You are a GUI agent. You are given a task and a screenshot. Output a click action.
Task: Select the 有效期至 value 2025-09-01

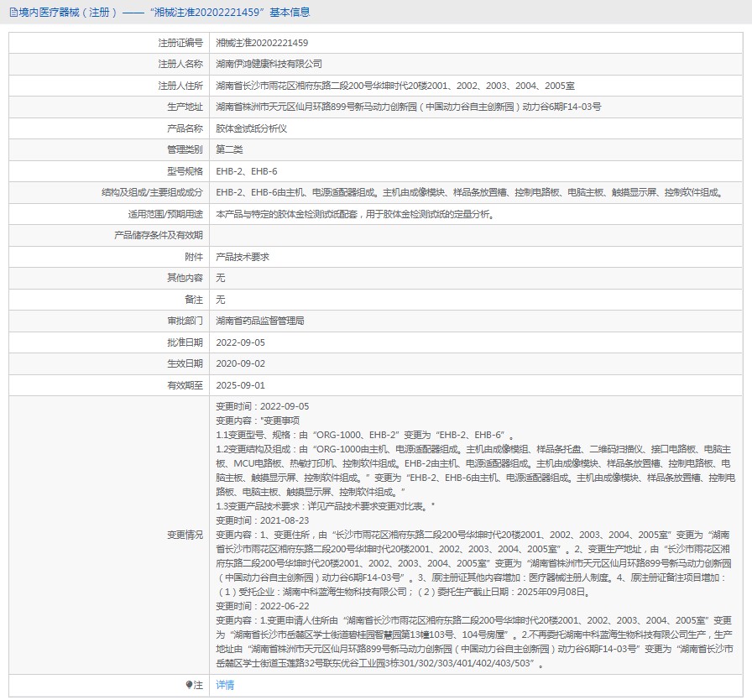pos(240,385)
